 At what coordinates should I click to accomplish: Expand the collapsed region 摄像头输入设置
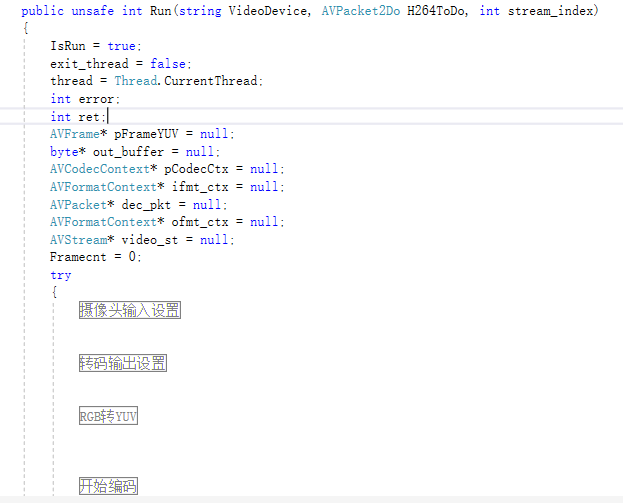pos(130,310)
